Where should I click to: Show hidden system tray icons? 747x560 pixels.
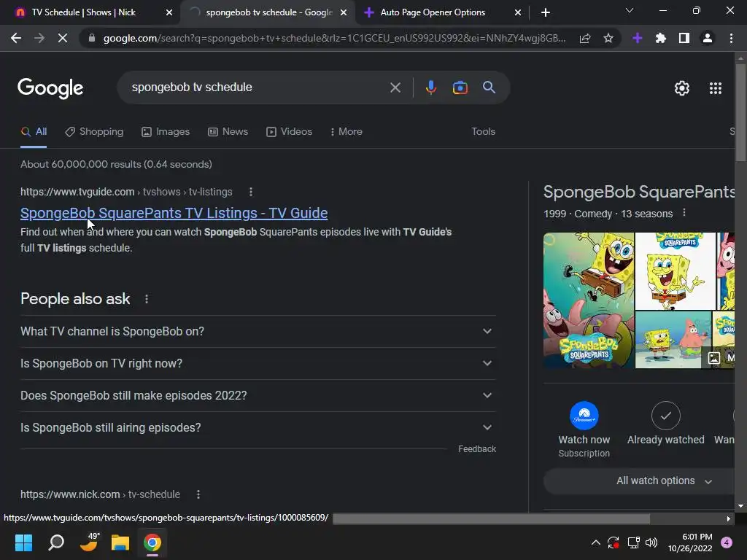click(x=595, y=542)
